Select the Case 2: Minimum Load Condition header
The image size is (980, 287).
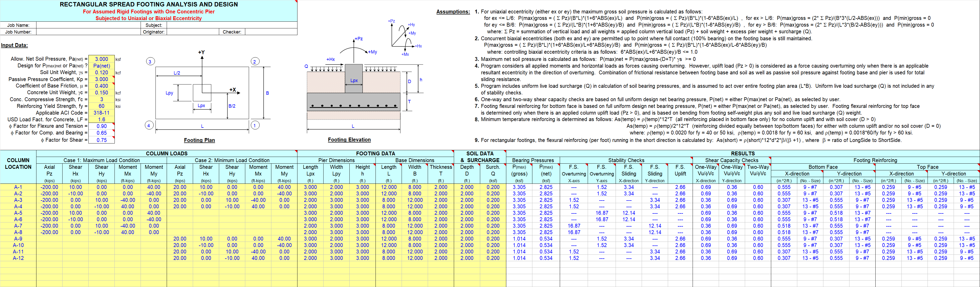pyautogui.click(x=232, y=161)
